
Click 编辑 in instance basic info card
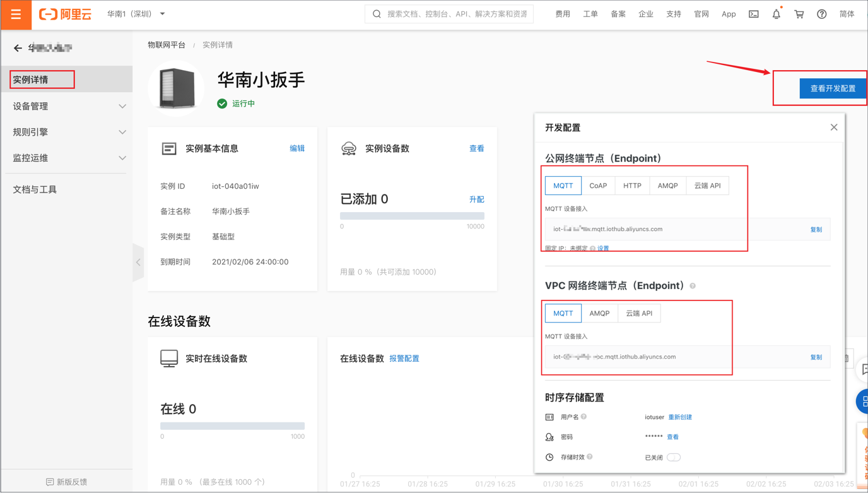tap(297, 148)
